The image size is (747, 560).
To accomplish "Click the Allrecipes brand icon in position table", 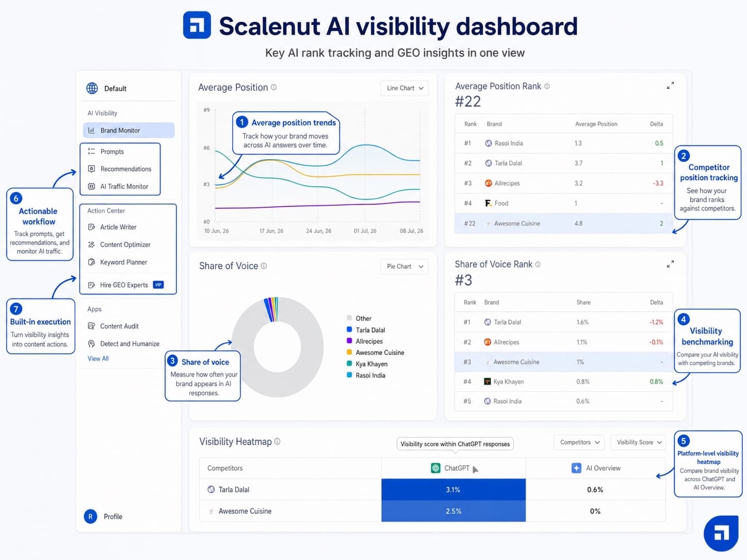I will pos(488,183).
